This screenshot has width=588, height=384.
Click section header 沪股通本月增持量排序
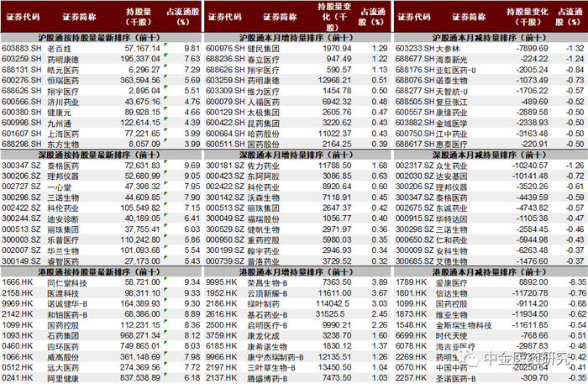pyautogui.click(x=297, y=38)
